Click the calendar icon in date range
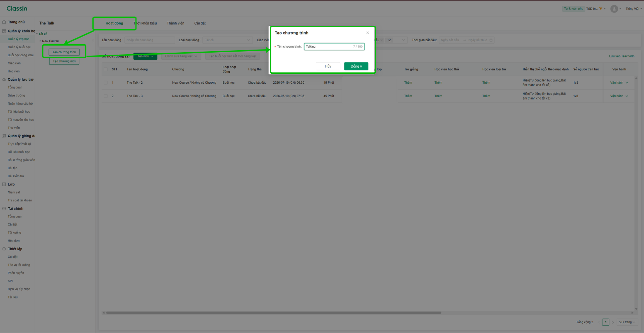The image size is (644, 333). 491,40
